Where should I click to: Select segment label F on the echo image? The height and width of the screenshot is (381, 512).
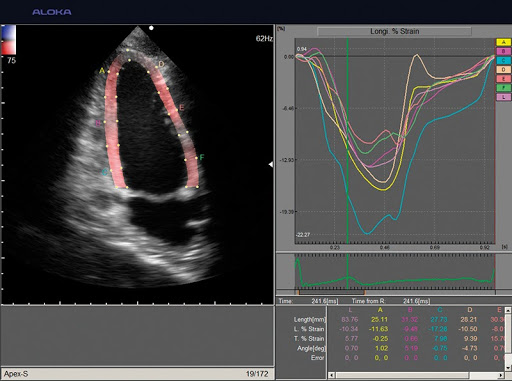click(x=202, y=157)
